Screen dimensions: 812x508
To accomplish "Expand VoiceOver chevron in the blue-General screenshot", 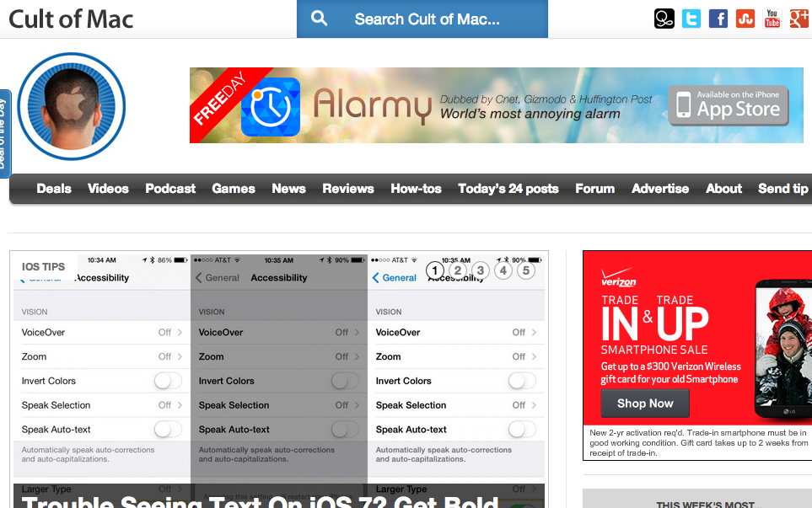I will [534, 332].
